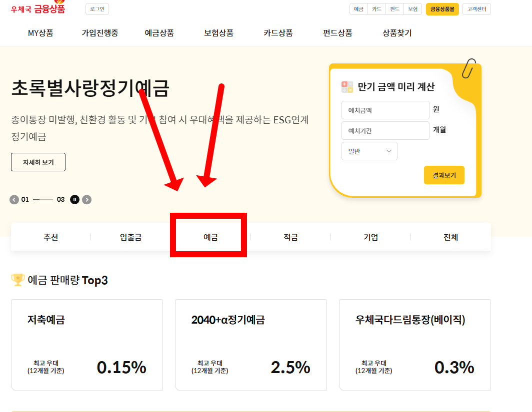The height and width of the screenshot is (412, 532).
Task: Open the 카드 link in top utility bar
Action: [x=376, y=9]
